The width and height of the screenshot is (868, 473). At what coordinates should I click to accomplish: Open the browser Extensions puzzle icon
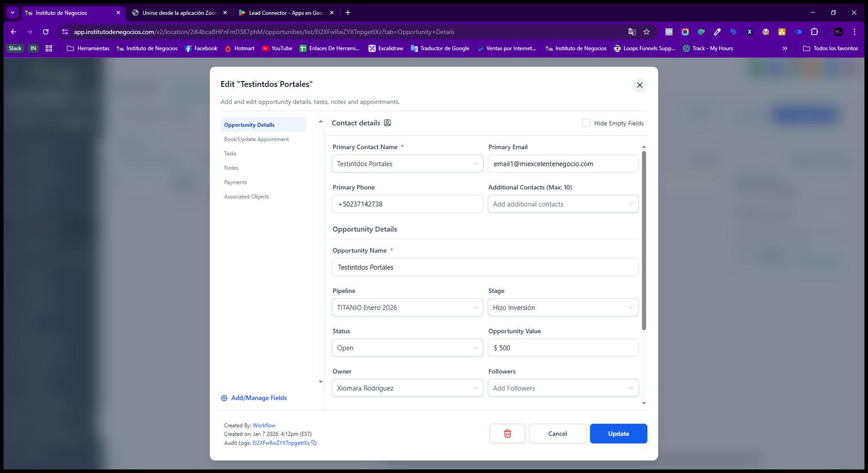coord(814,32)
